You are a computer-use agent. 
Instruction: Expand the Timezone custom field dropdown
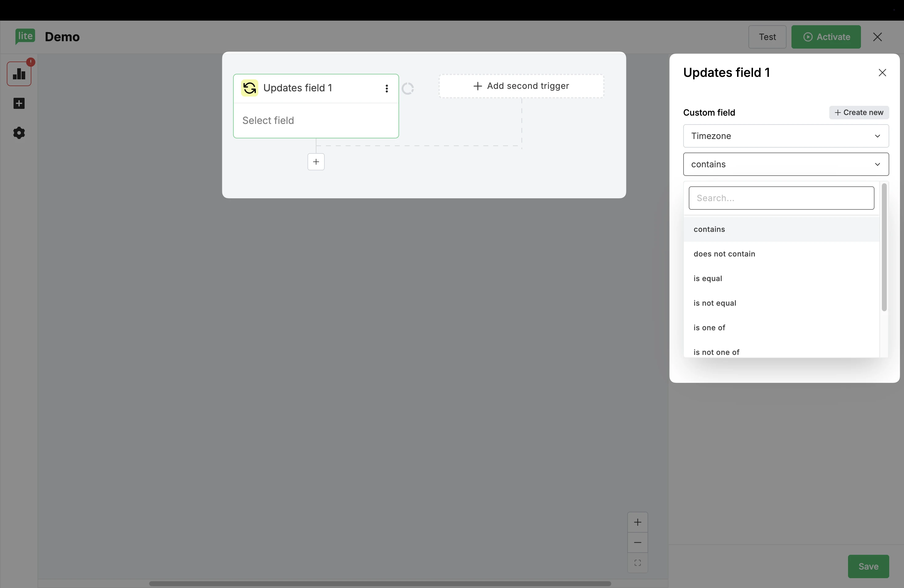click(786, 136)
